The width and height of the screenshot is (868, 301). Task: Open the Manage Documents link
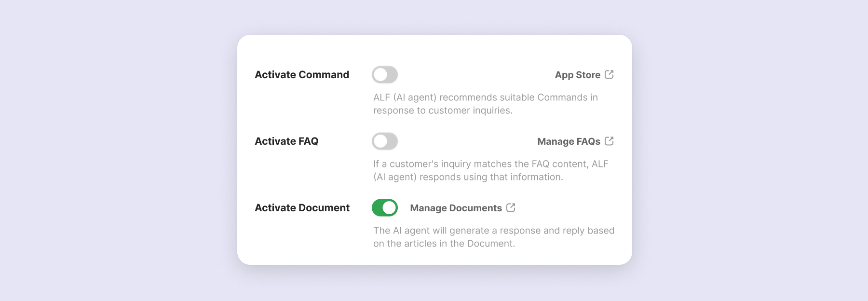point(456,208)
